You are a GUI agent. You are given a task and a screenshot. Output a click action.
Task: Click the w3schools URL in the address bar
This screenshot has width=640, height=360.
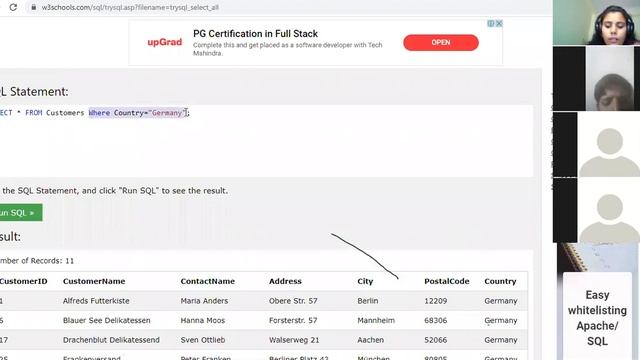130,7
